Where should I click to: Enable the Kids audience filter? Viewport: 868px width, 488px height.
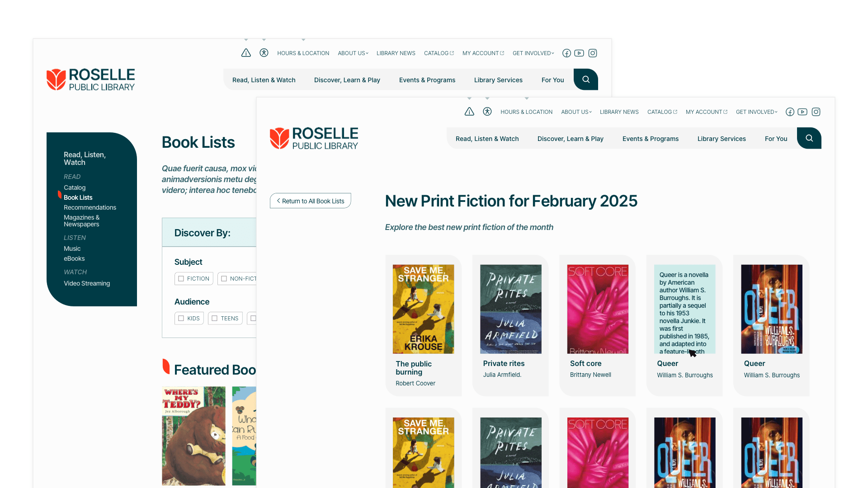(181, 319)
